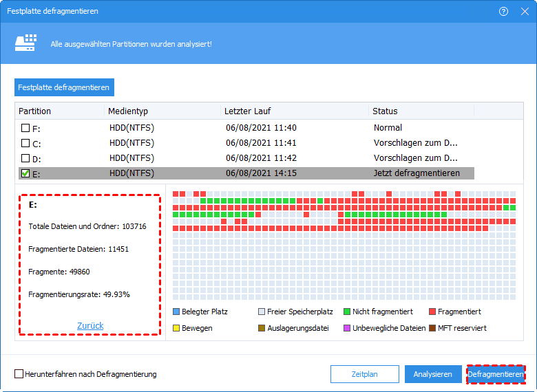Viewport: 537px width, 392px height.
Task: Start with the Defragmentieren button
Action: [496, 374]
